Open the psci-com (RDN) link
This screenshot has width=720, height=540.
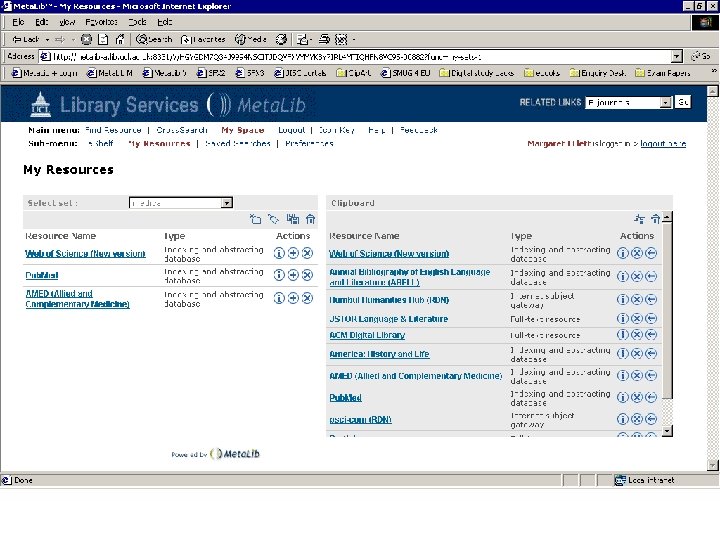click(360, 420)
